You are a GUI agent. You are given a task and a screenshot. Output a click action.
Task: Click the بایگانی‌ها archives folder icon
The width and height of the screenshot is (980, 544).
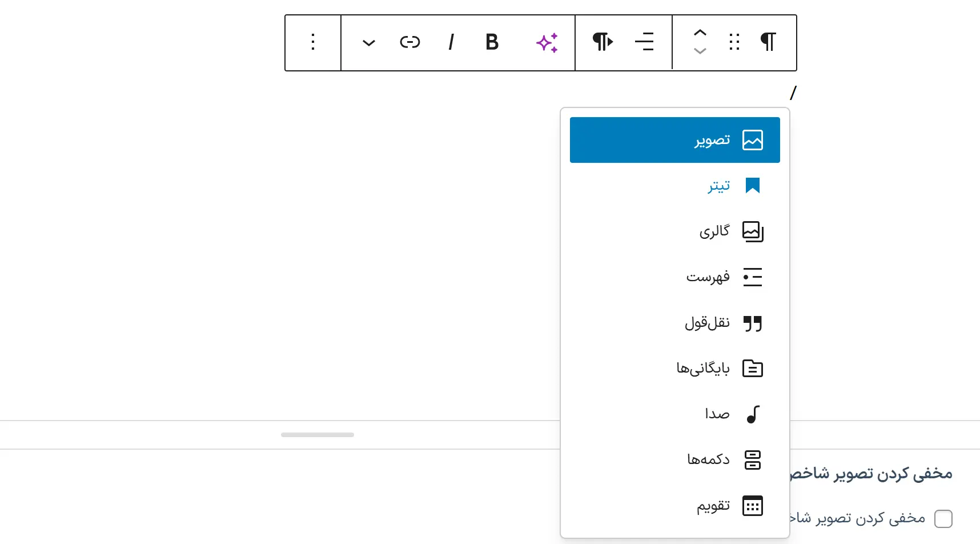point(753,369)
